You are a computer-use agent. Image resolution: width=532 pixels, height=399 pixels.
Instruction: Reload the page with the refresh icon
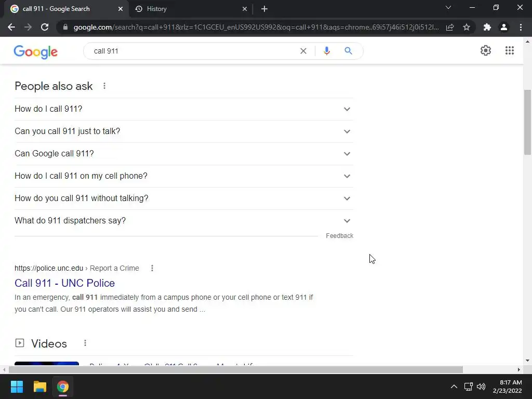45,27
